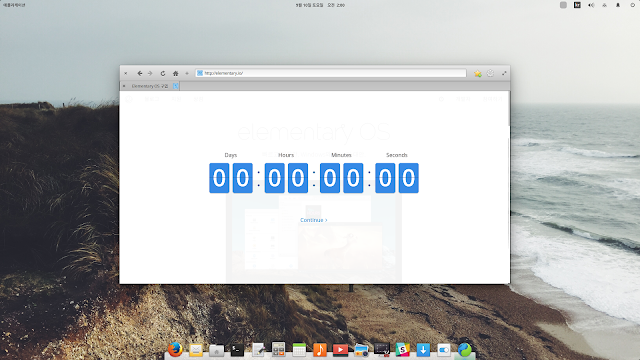Viewport: 640px width, 360px height.
Task: Open the browser home page icon
Action: pyautogui.click(x=176, y=73)
